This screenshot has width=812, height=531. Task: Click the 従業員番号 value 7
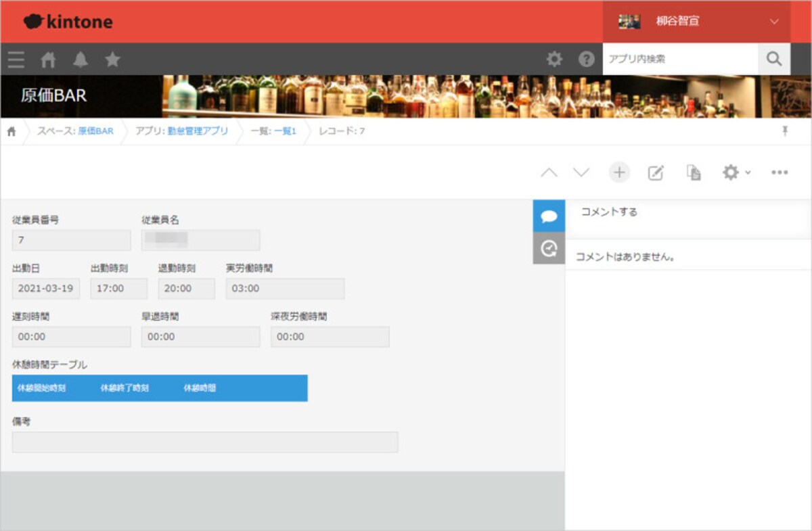pos(71,240)
